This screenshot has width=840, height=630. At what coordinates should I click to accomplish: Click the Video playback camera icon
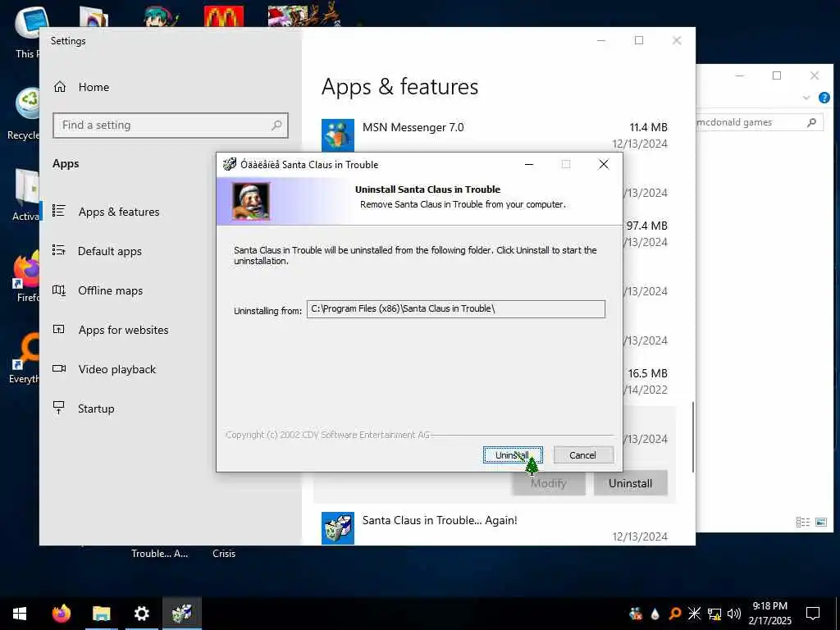coord(59,368)
